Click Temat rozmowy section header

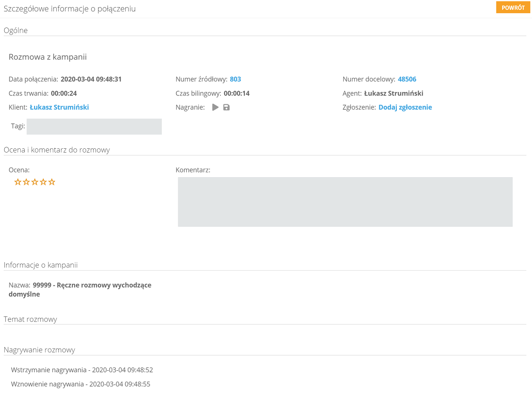coord(30,319)
